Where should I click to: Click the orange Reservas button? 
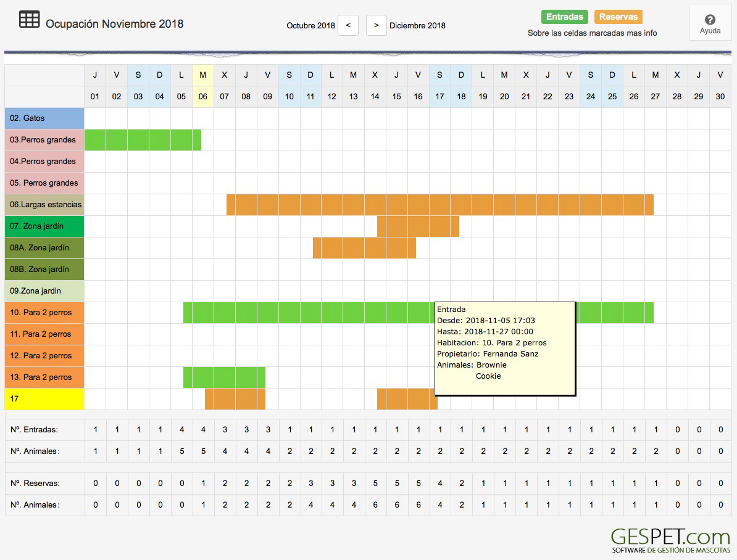618,17
